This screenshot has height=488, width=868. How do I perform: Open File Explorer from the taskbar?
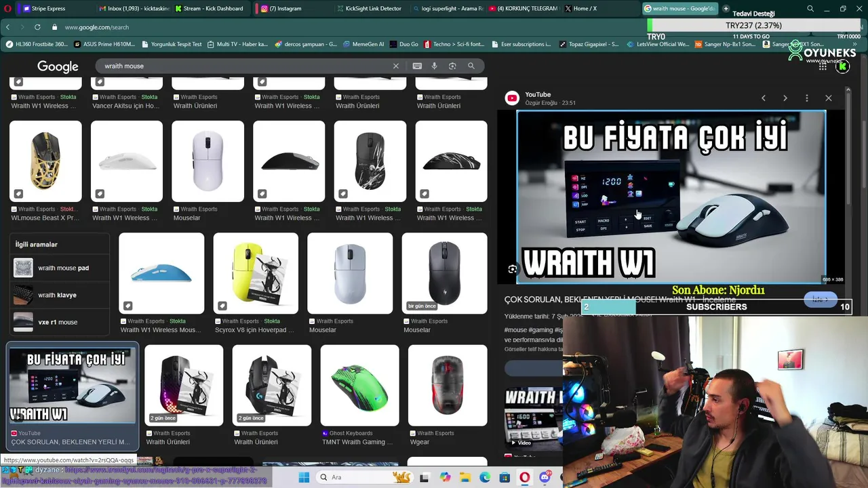(x=465, y=477)
